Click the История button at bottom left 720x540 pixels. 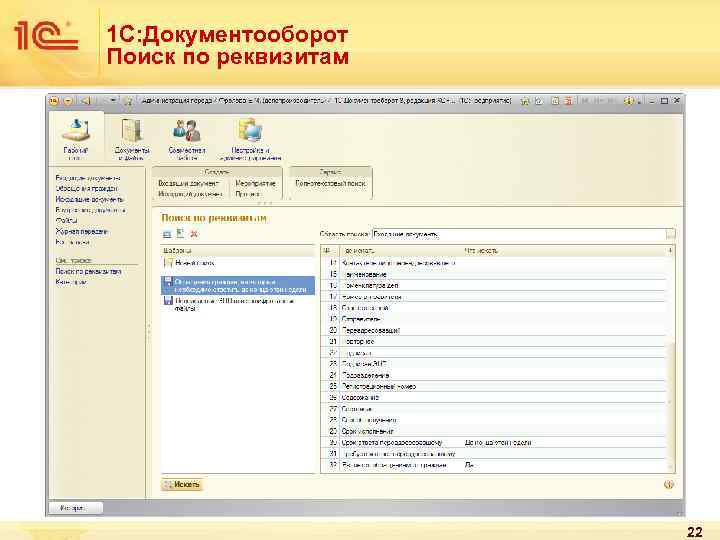click(76, 508)
